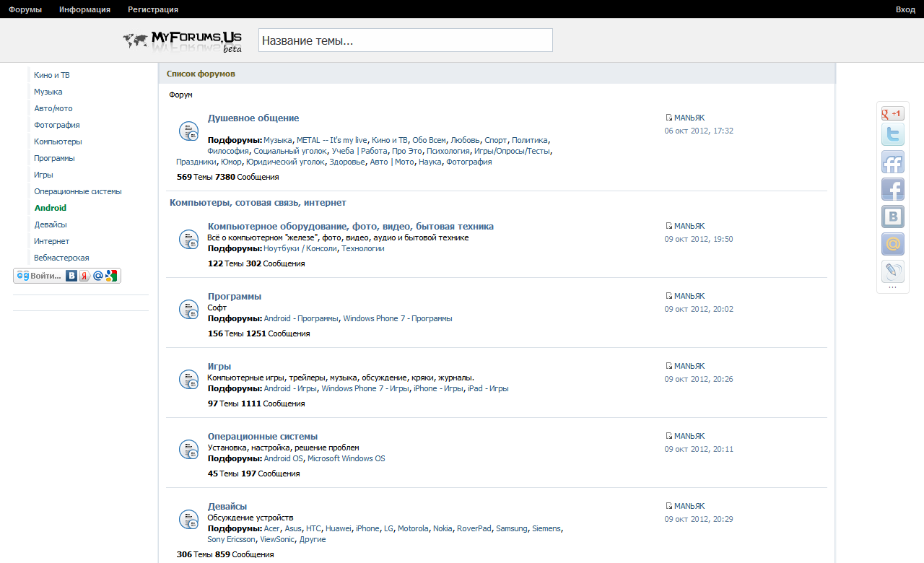Click the forum icon beside Душевное общение

click(188, 131)
